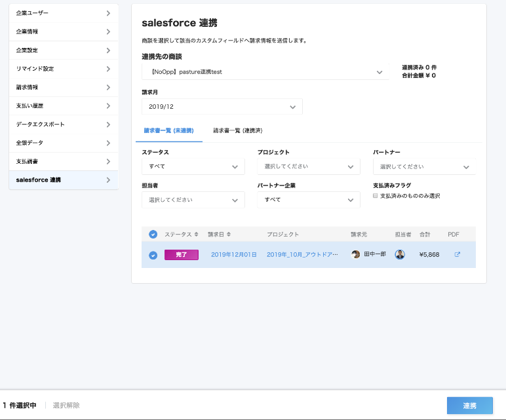Open the 企業ユーザー sidebar menu

(64, 13)
